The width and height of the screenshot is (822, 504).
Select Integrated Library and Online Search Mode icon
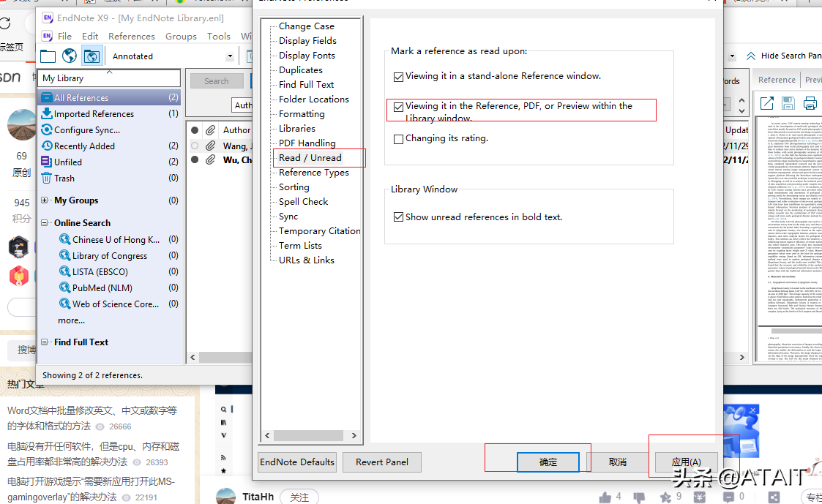[x=91, y=56]
